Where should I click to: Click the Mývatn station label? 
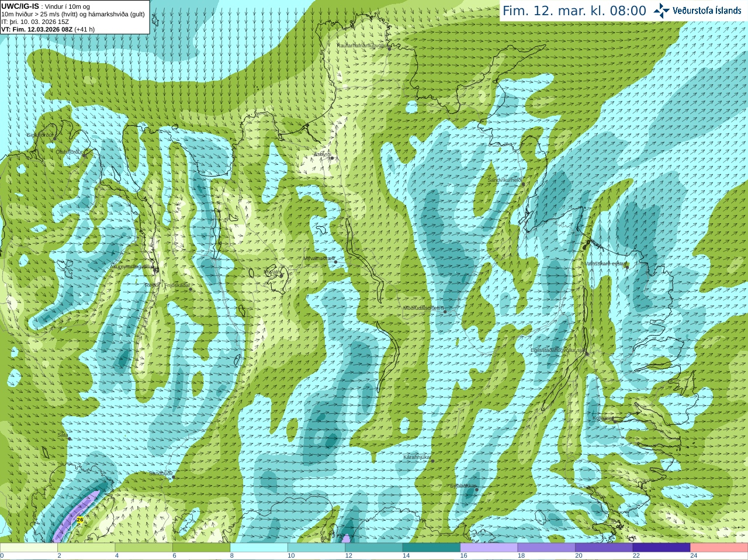click(273, 272)
